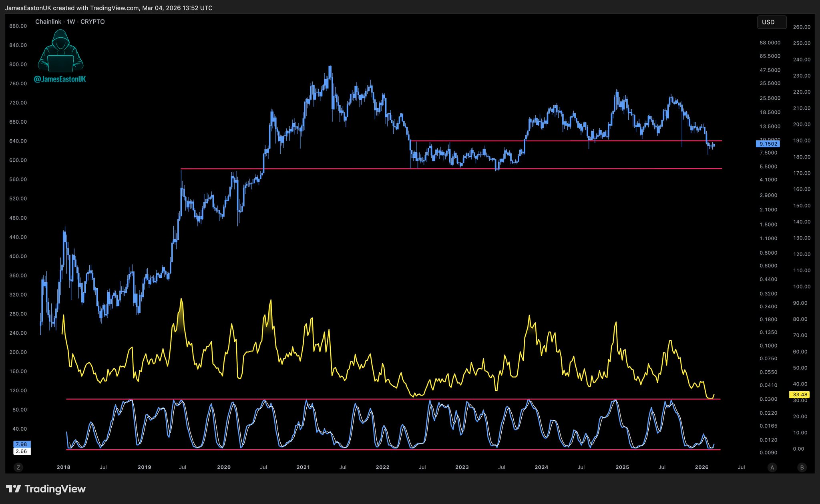Click the white 2.66 value label

click(21, 451)
